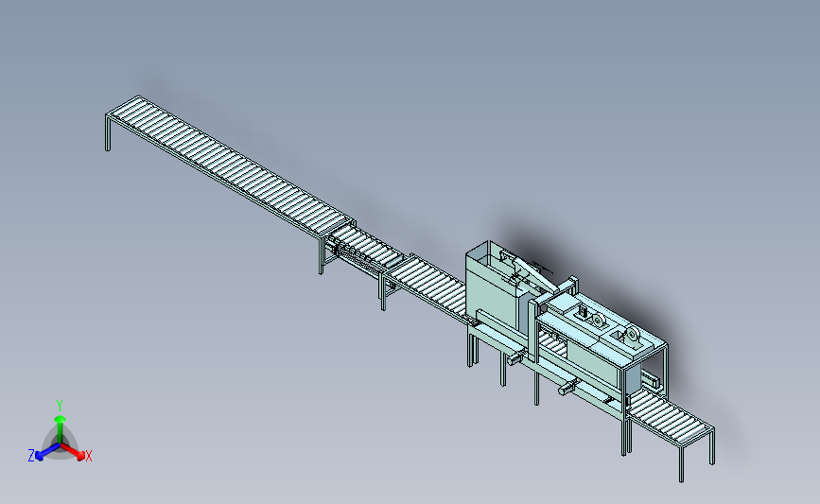
Task: Click the red X axis arrow of the triad
Action: [72, 452]
